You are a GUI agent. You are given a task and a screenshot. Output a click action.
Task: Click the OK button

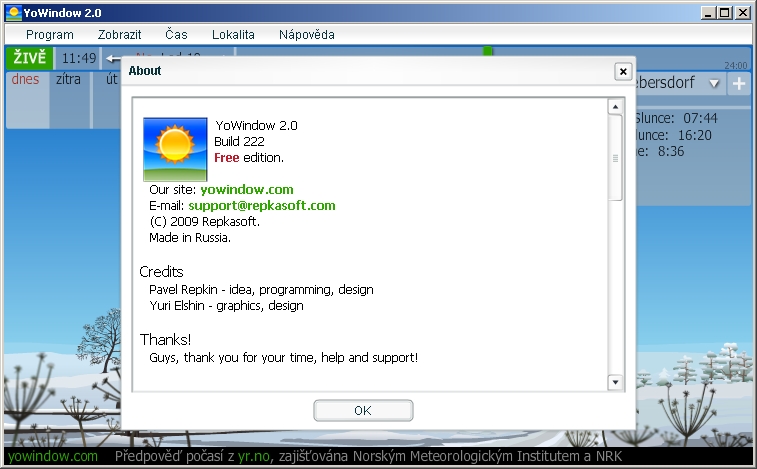tap(363, 411)
